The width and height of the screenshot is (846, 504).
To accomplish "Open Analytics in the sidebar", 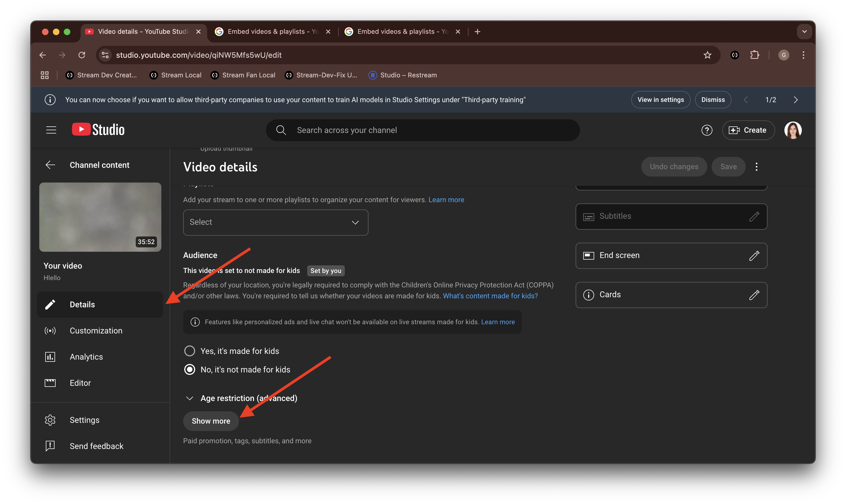I will [86, 357].
